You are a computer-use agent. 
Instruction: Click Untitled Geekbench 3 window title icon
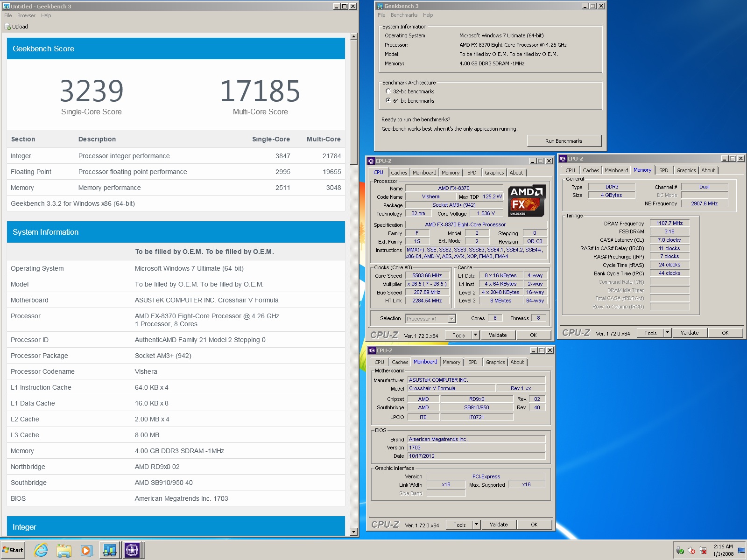[7, 7]
